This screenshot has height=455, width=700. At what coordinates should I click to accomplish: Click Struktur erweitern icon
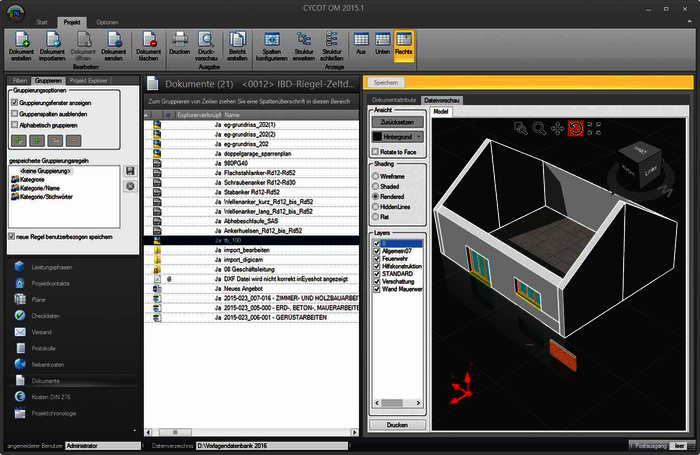pos(304,46)
